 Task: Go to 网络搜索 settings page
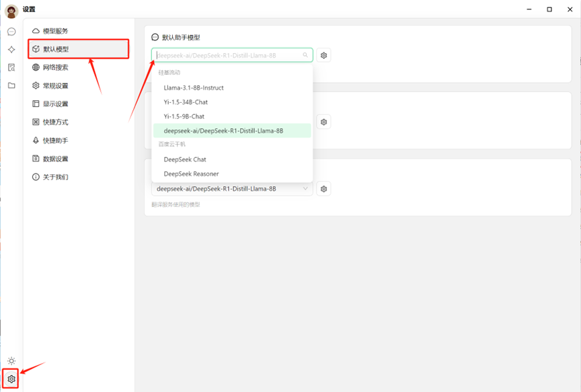click(55, 67)
